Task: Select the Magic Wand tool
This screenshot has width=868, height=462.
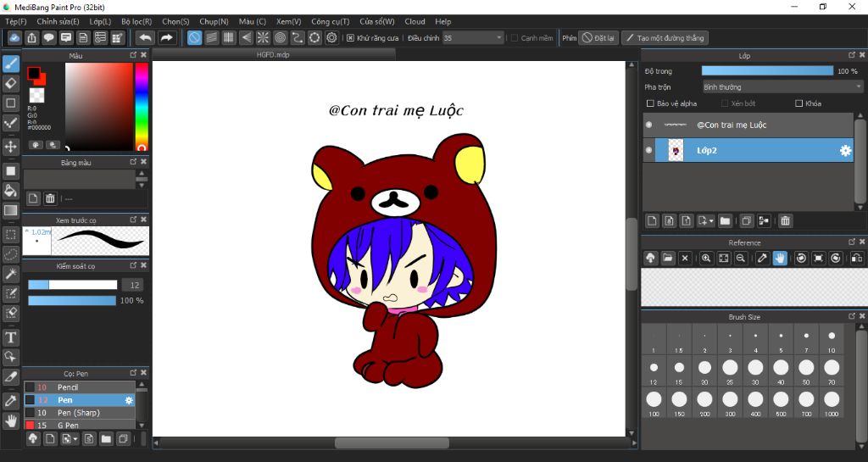Action: point(10,273)
